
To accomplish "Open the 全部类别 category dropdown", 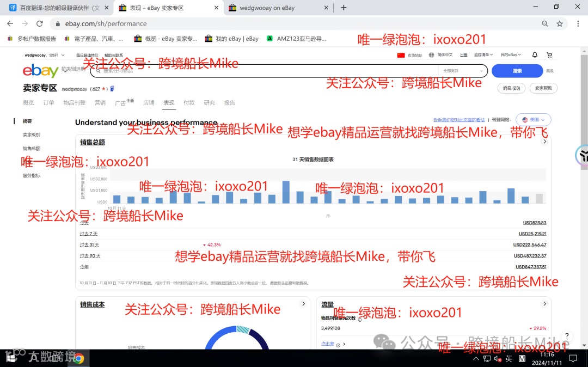I will click(x=463, y=70).
